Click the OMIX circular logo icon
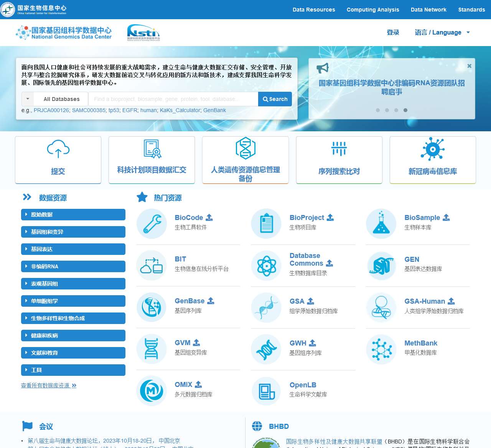This screenshot has width=491, height=448. pos(152,391)
